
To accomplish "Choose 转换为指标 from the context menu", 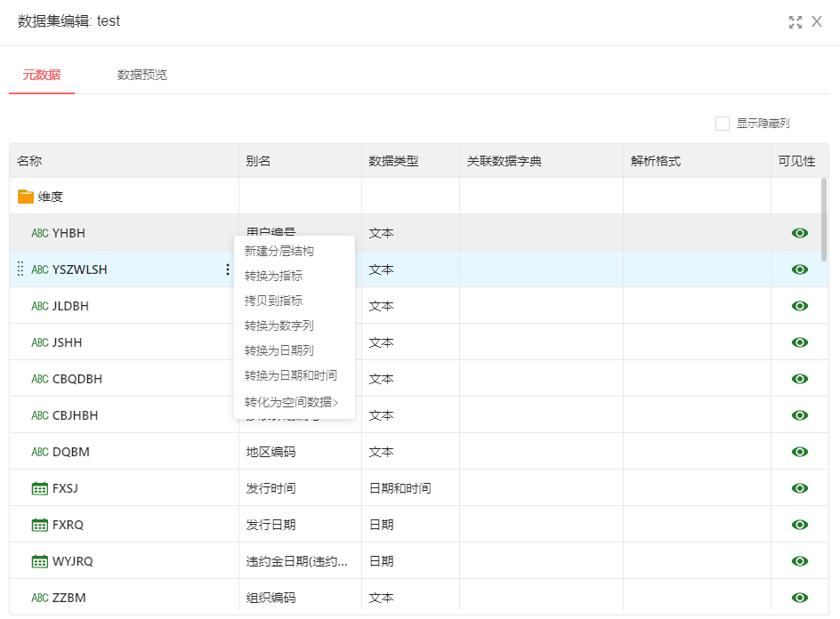I will [273, 276].
